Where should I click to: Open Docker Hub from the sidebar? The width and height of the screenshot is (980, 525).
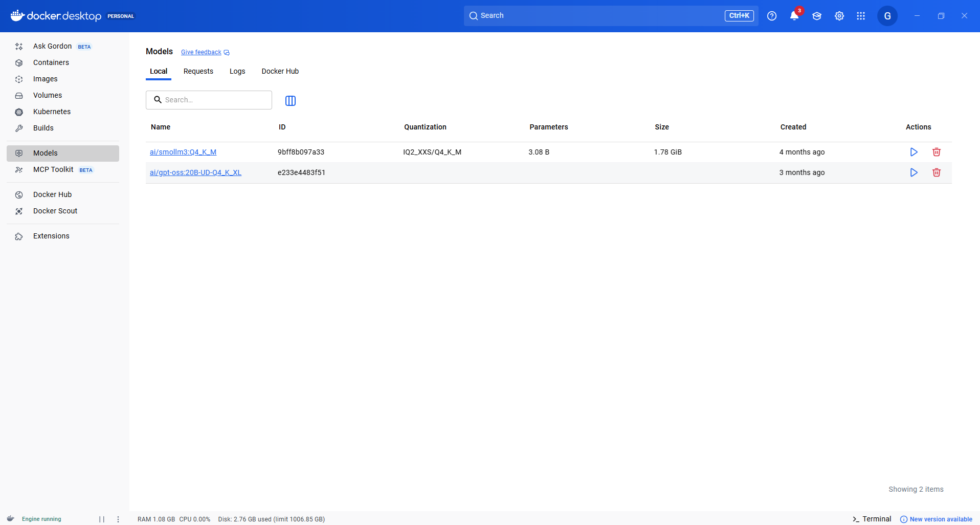point(62,194)
